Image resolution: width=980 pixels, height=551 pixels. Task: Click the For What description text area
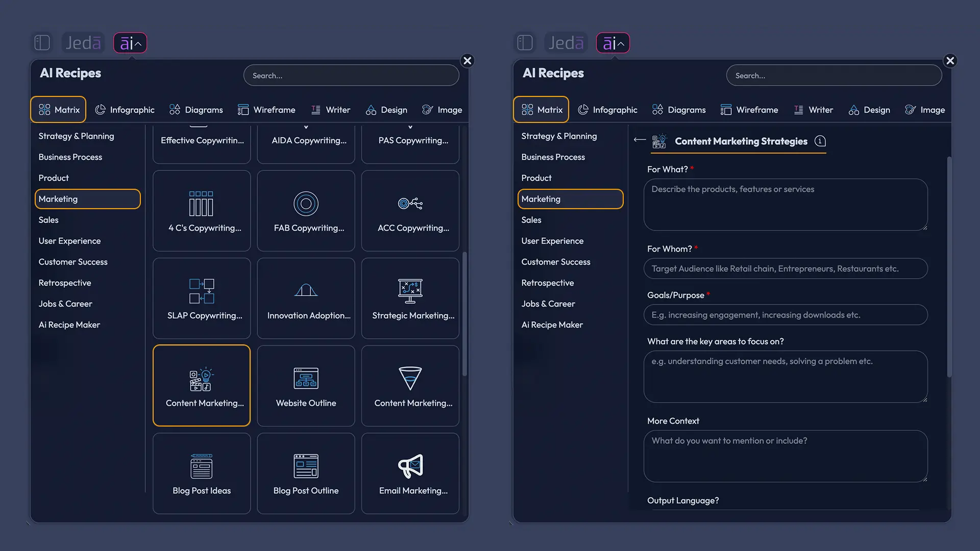(786, 205)
